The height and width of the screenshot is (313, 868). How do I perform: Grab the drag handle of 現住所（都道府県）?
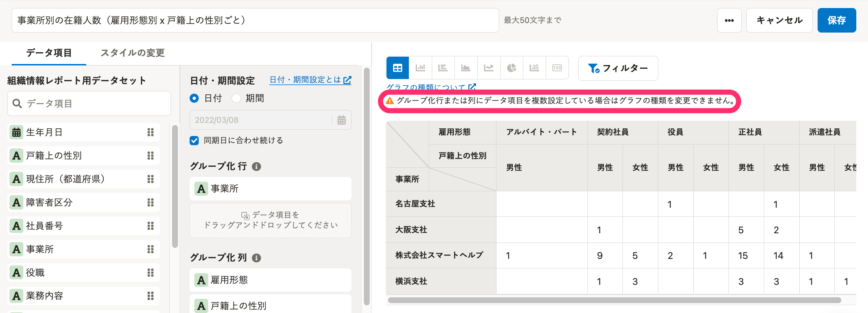pos(151,179)
